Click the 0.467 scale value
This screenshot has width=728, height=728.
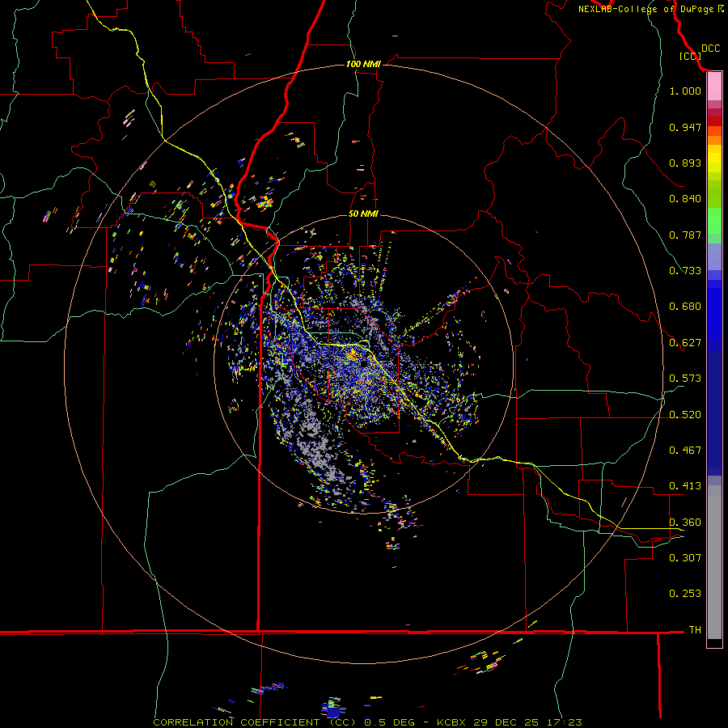pyautogui.click(x=685, y=451)
